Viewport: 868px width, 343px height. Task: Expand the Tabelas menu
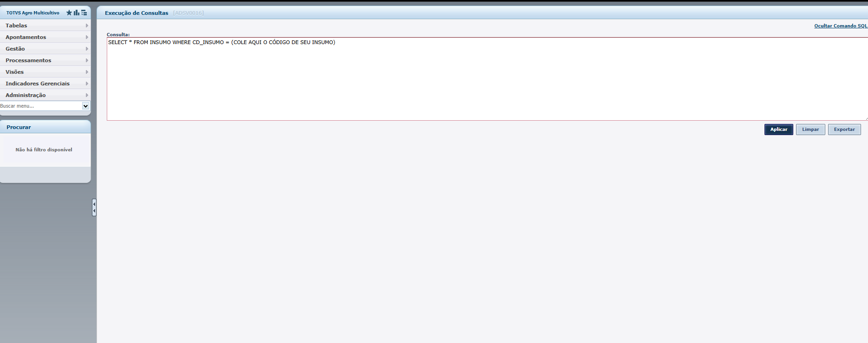45,26
